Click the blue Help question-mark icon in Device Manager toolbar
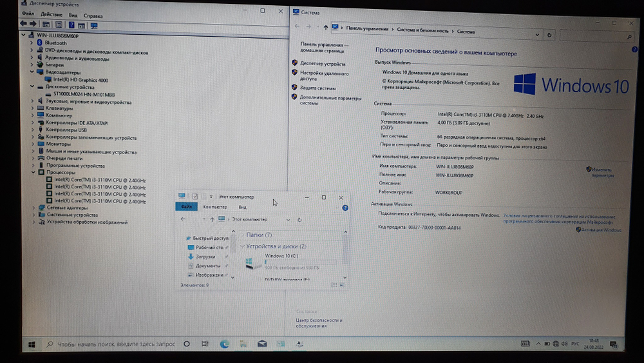 coord(71,25)
